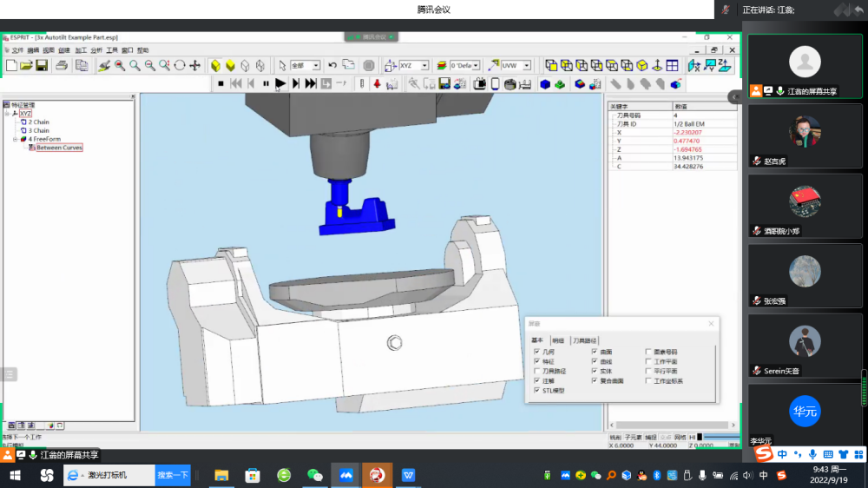
Task: Click the Undo arrow icon
Action: pos(333,65)
